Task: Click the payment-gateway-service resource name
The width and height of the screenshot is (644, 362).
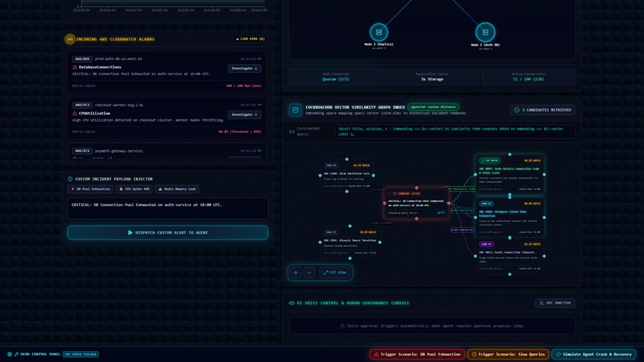Action: click(119, 151)
